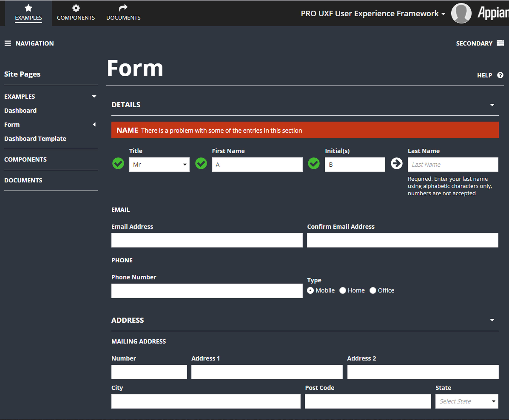The height and width of the screenshot is (420, 509).
Task: Select the Home phone type
Action: pyautogui.click(x=343, y=290)
